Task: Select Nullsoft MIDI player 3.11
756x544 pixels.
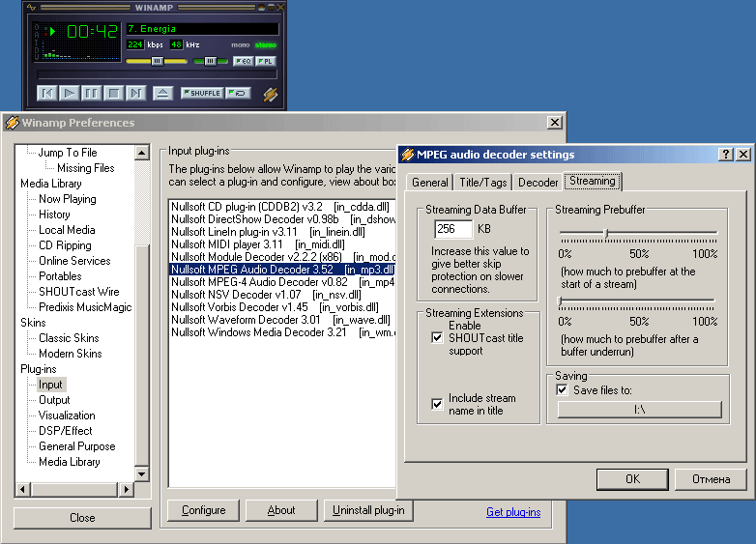Action: 281,244
